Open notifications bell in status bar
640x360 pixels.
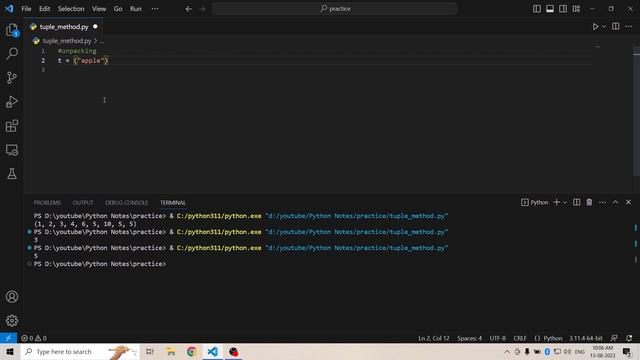click(x=629, y=338)
